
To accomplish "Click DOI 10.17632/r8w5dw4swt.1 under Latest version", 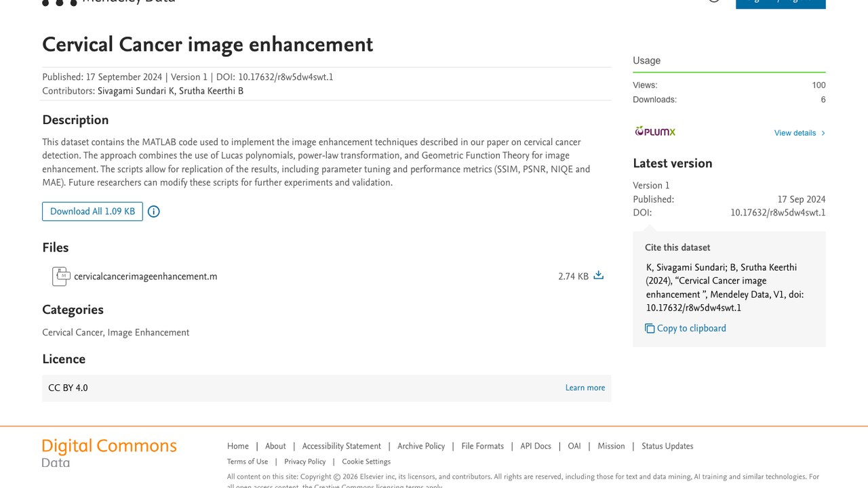I will tap(778, 213).
